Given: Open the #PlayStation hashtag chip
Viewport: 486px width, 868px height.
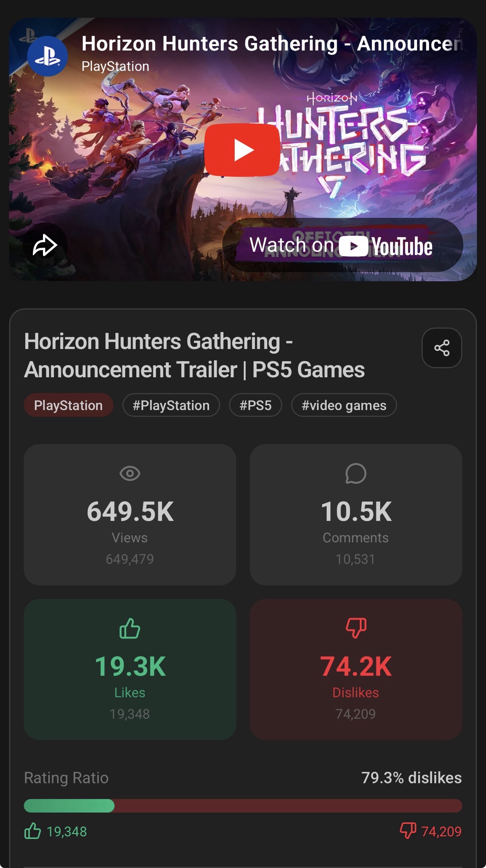Looking at the screenshot, I should pyautogui.click(x=171, y=405).
